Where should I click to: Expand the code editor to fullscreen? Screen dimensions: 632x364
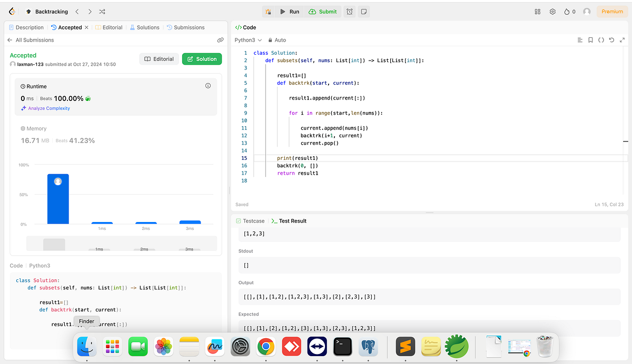(x=622, y=40)
